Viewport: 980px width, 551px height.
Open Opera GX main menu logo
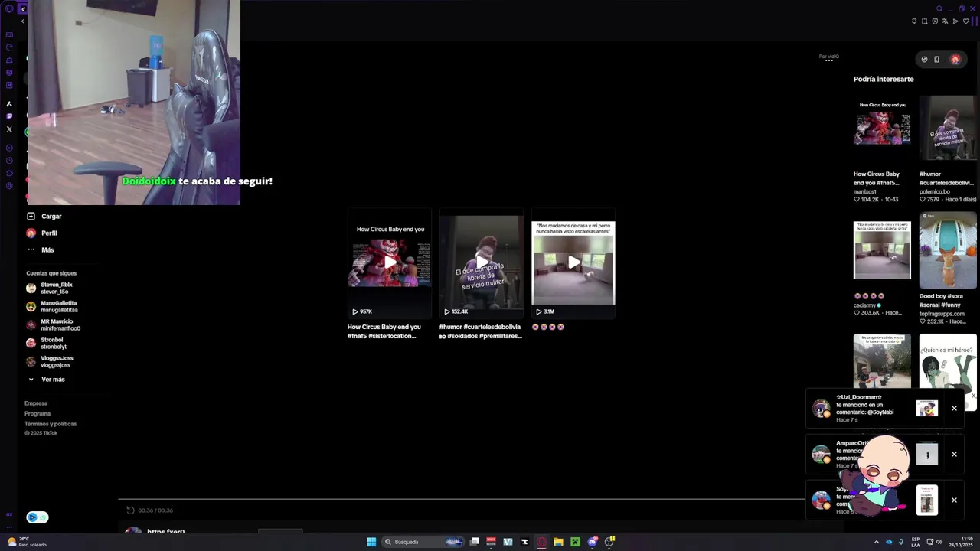coord(9,8)
